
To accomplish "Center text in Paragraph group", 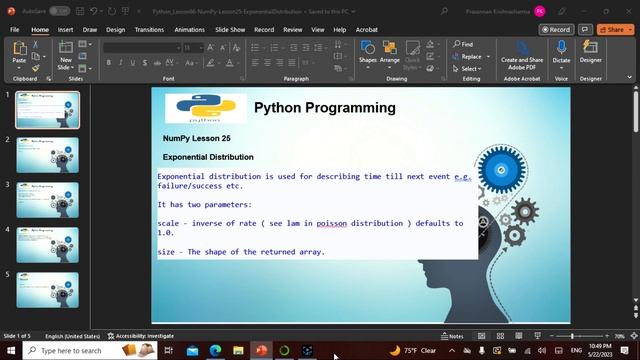I will tap(267, 63).
